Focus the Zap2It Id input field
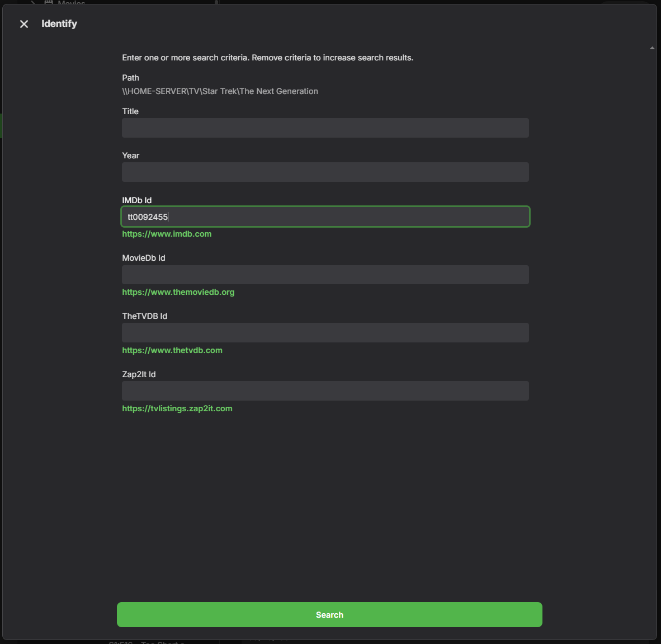Image resolution: width=661 pixels, height=644 pixels. (x=325, y=391)
